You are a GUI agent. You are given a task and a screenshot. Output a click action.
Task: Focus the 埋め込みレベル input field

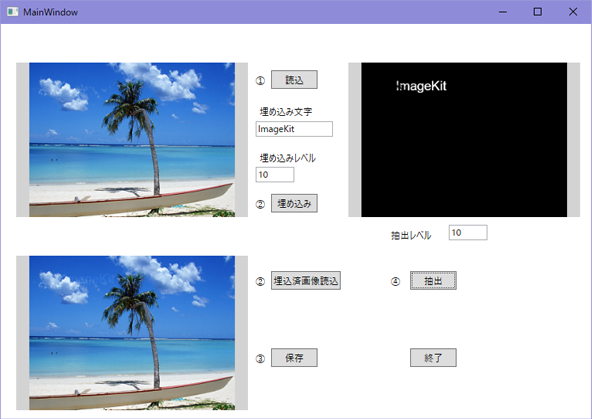275,175
